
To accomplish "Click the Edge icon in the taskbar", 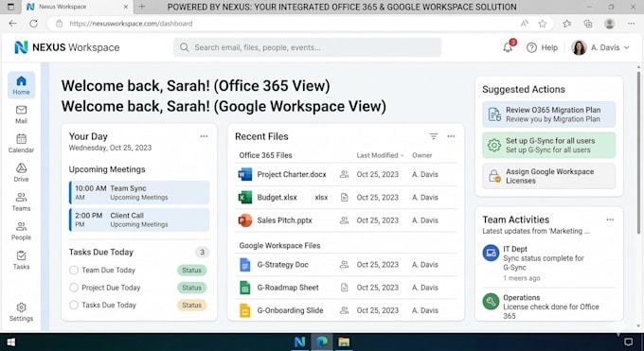I will tap(322, 342).
